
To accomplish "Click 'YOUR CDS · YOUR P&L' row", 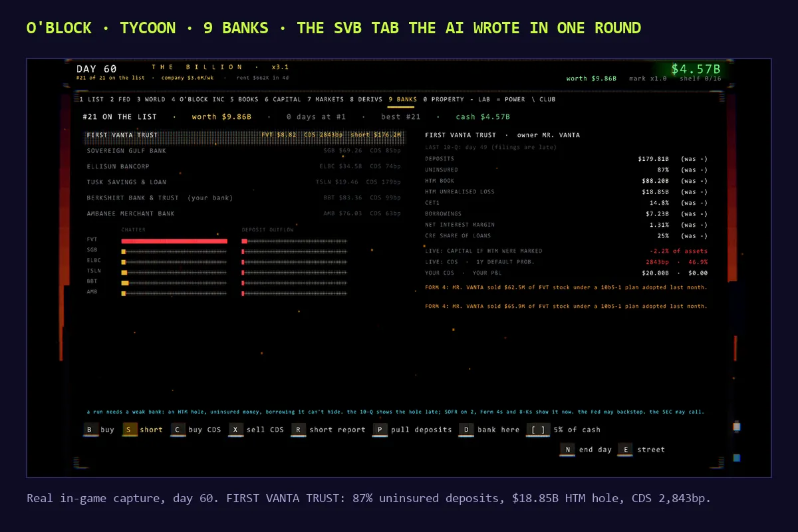I will 566,273.
